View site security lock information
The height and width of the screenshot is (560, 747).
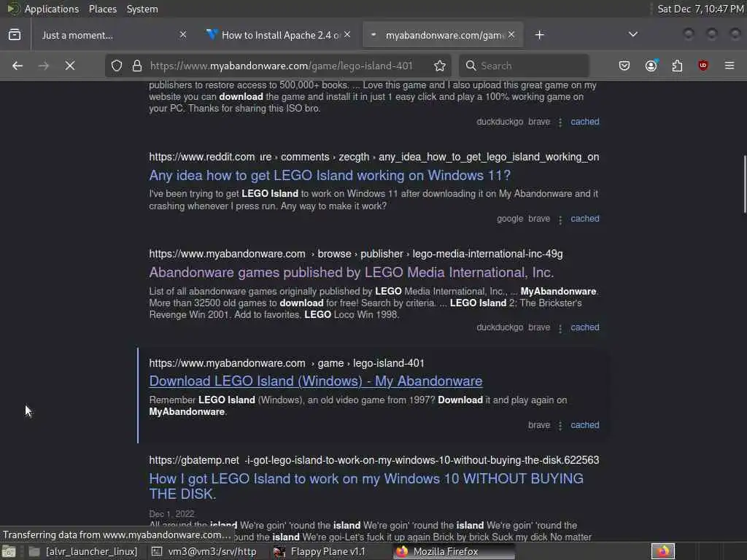click(137, 66)
